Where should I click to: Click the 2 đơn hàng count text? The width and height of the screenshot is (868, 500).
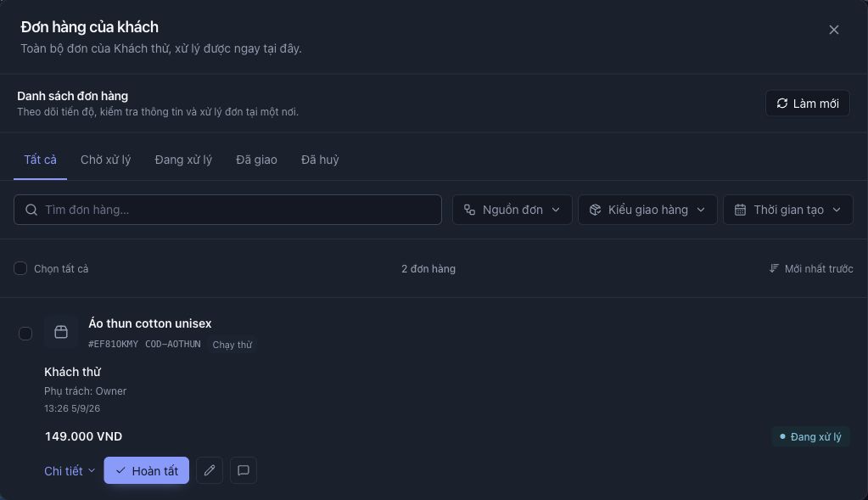coord(428,268)
